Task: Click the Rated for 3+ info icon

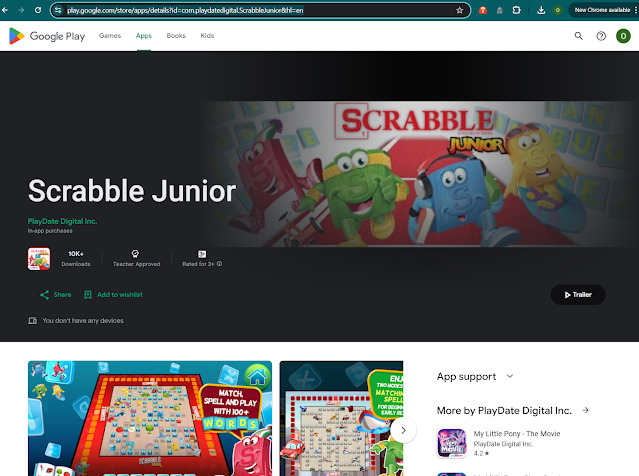Action: pyautogui.click(x=220, y=264)
